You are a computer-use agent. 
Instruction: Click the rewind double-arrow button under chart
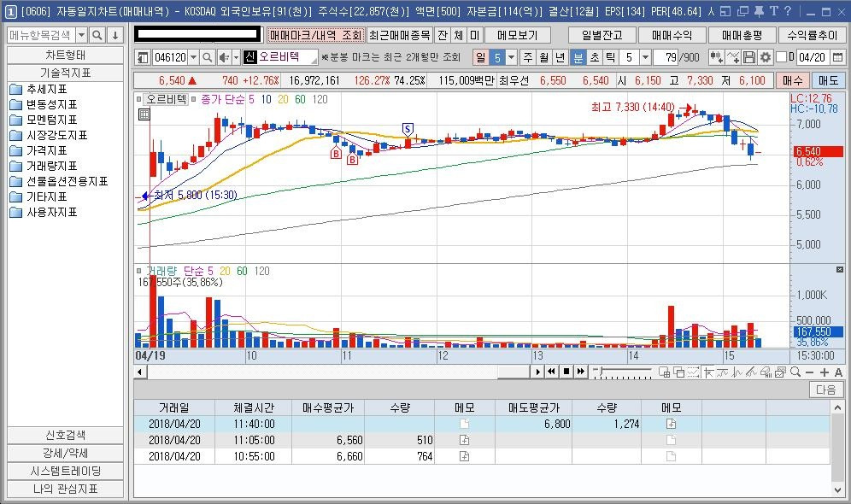pyautogui.click(x=551, y=372)
